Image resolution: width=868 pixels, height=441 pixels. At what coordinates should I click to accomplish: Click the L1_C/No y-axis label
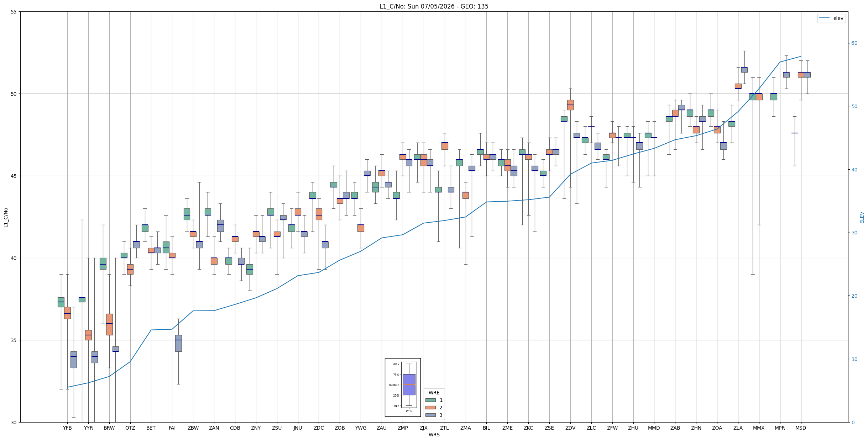[x=6, y=217]
